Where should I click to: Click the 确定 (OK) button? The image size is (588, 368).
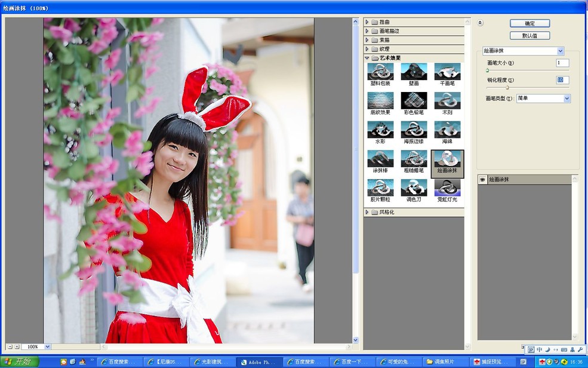(529, 23)
